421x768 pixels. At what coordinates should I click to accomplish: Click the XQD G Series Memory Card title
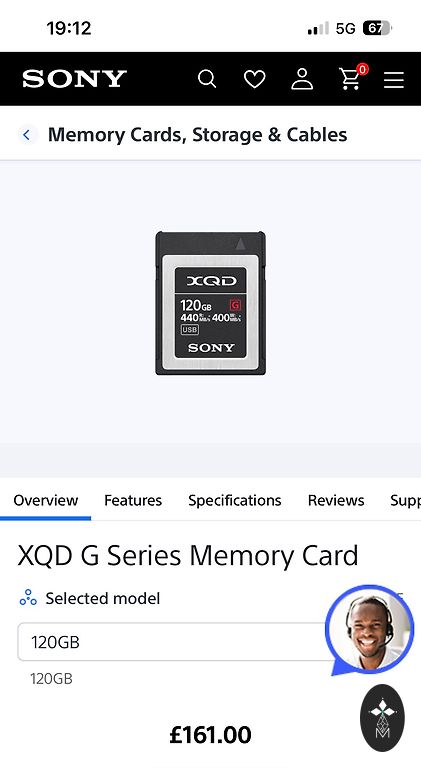tap(188, 556)
